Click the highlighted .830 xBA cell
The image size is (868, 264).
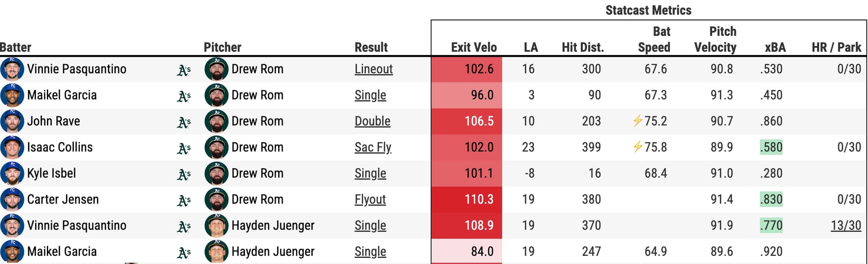(771, 199)
